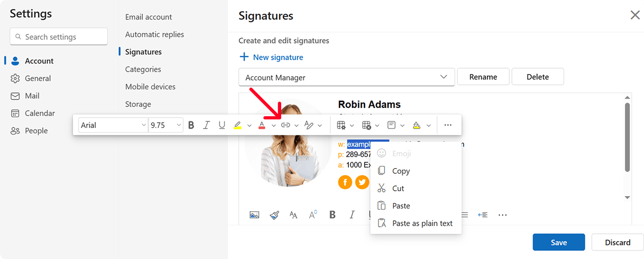Select Signatures in the settings list
644x259 pixels.
[143, 52]
